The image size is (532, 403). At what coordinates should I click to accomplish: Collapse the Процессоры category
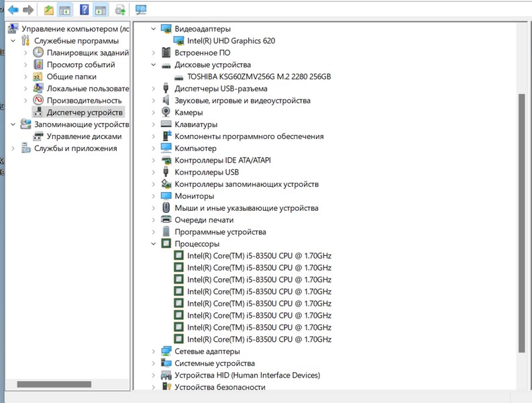point(154,244)
